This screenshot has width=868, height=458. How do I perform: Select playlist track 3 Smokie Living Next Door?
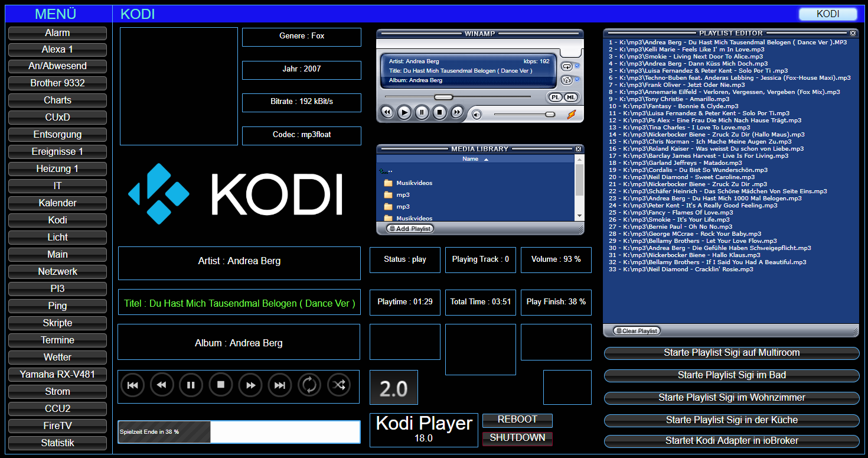pos(686,57)
